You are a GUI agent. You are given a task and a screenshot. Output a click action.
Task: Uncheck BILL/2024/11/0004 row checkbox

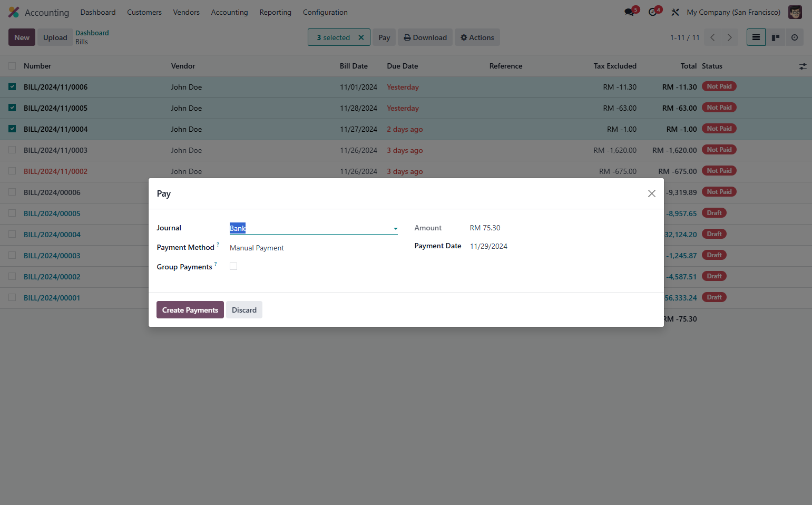click(12, 129)
